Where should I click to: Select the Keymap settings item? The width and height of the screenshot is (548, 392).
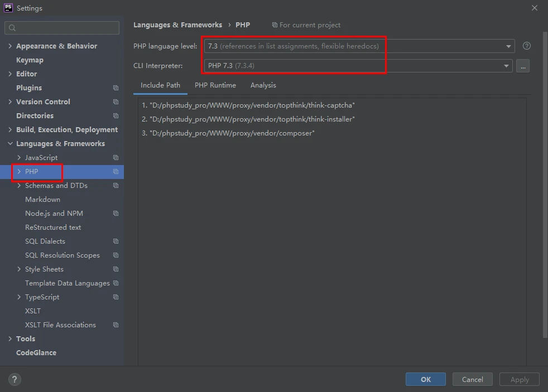[30, 60]
